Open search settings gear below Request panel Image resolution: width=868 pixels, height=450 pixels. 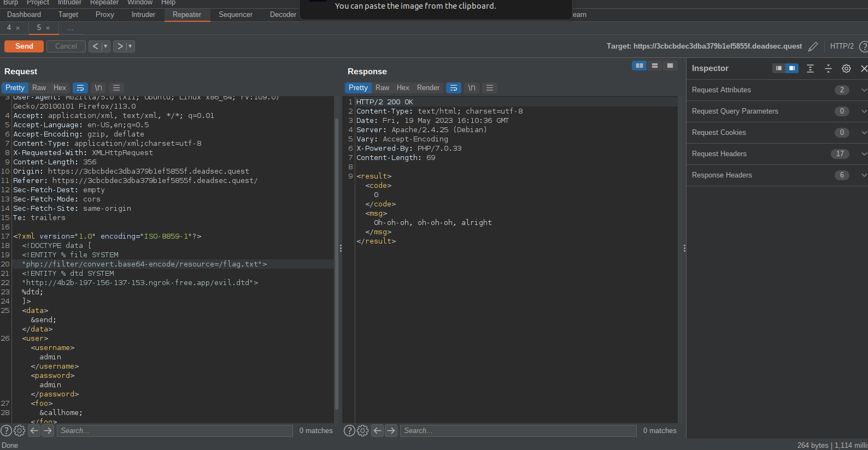[x=20, y=431]
